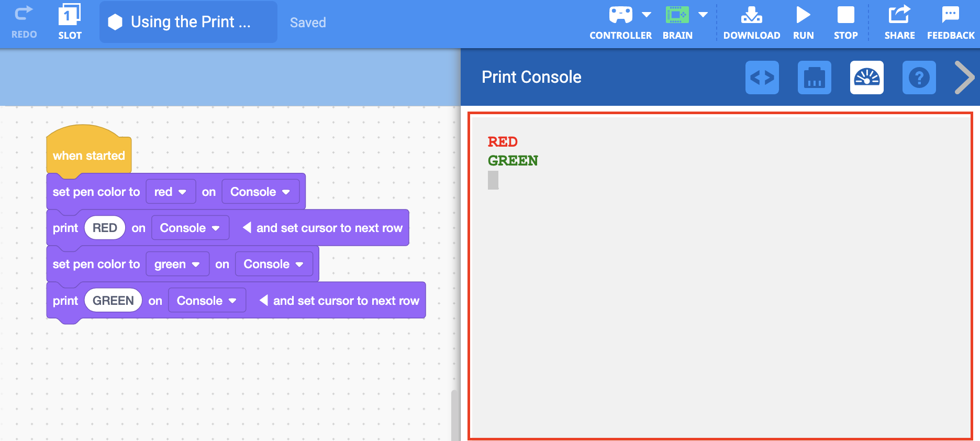Select the dashboard gauge icon
Viewport: 980px width, 441px height.
(867, 77)
